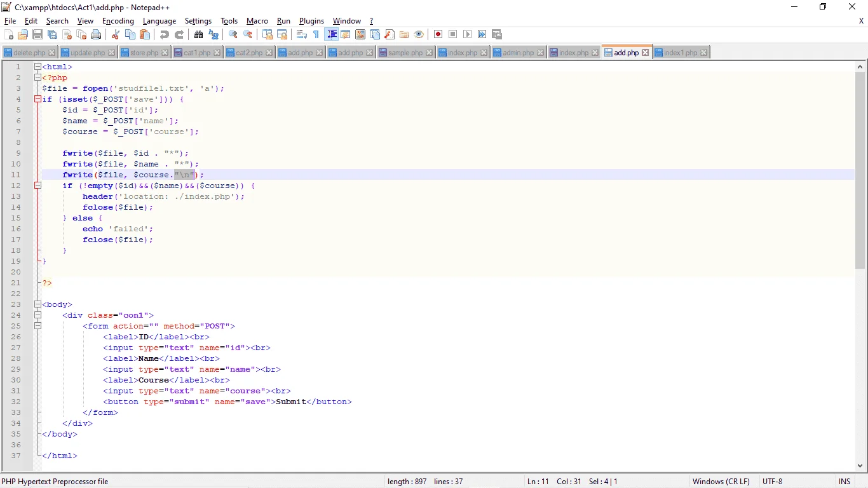
Task: Click the scrollbar down arrow
Action: point(860,465)
